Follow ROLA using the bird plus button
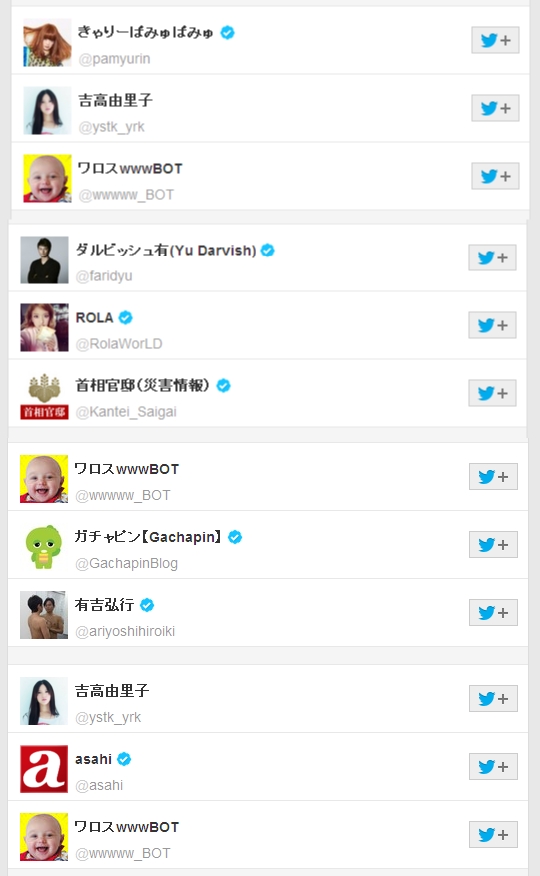 point(492,325)
